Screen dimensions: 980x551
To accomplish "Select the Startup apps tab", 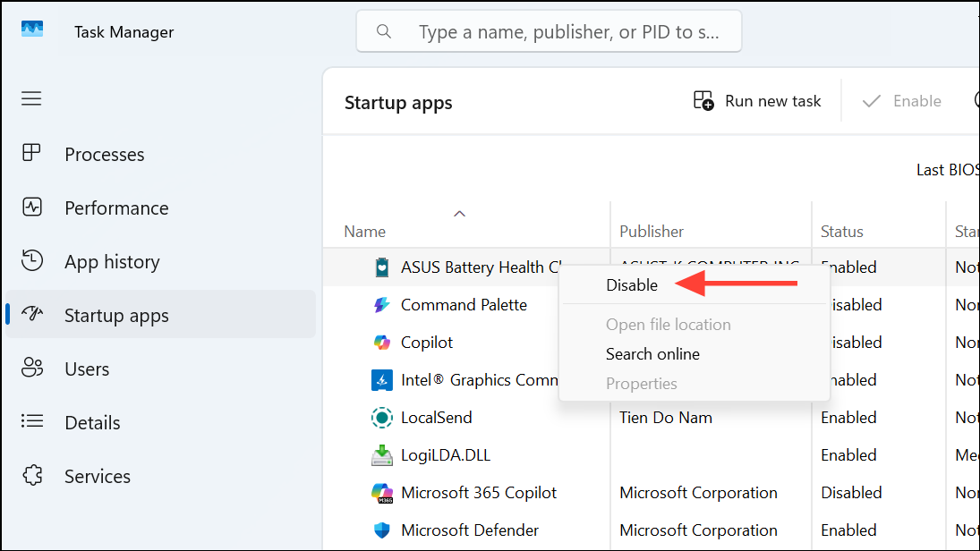I will (x=160, y=314).
